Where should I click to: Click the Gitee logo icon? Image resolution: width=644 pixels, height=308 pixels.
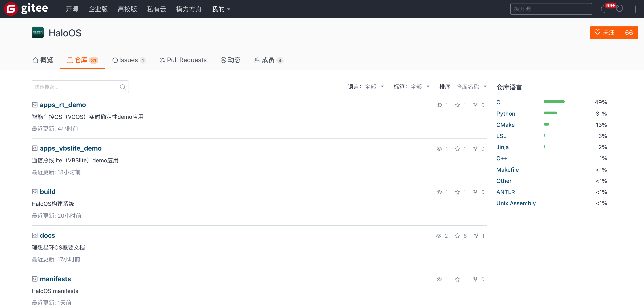point(11,9)
